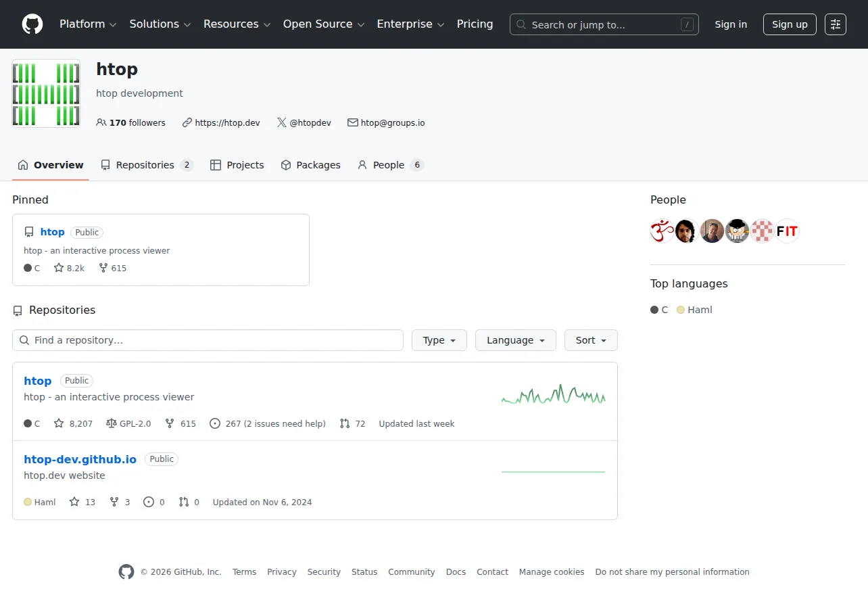Open the Docs footer link
Image resolution: width=868 pixels, height=608 pixels.
pyautogui.click(x=456, y=572)
